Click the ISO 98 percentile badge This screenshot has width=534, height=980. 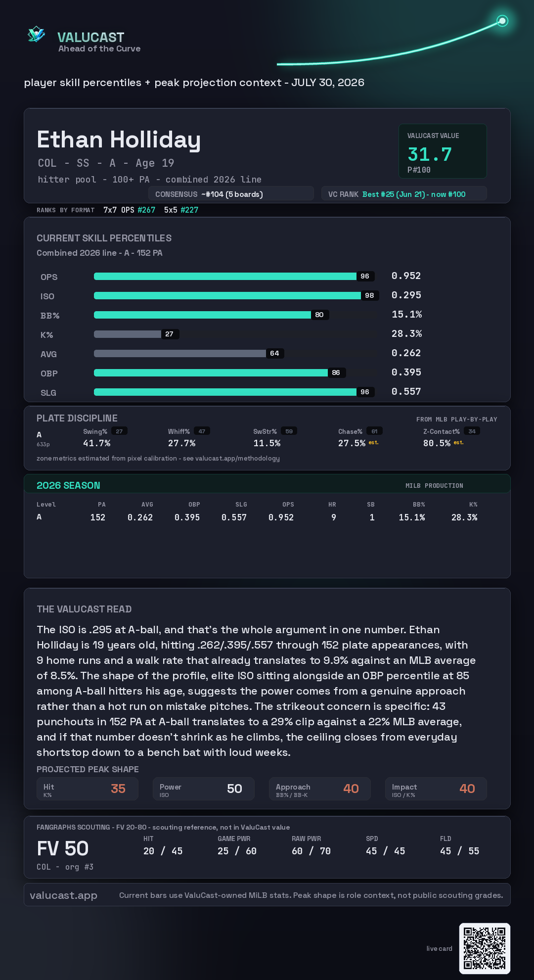click(369, 295)
